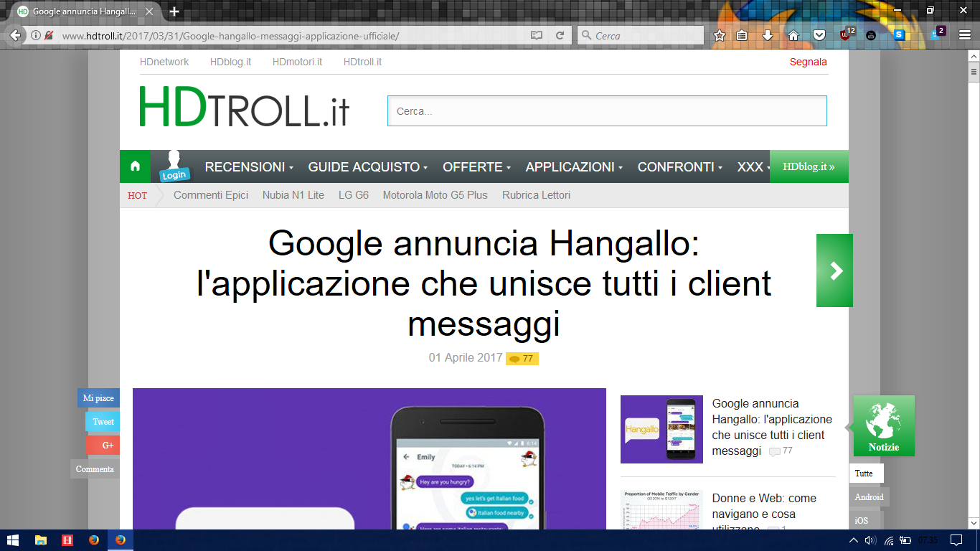Click the HDblog.it » green button

(x=809, y=166)
